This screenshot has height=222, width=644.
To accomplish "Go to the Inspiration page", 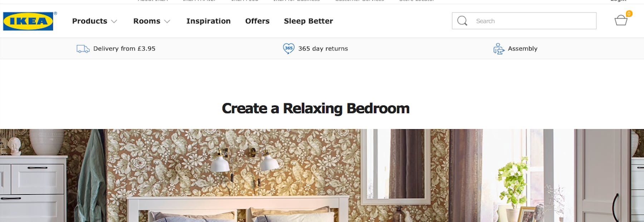I will (x=209, y=21).
